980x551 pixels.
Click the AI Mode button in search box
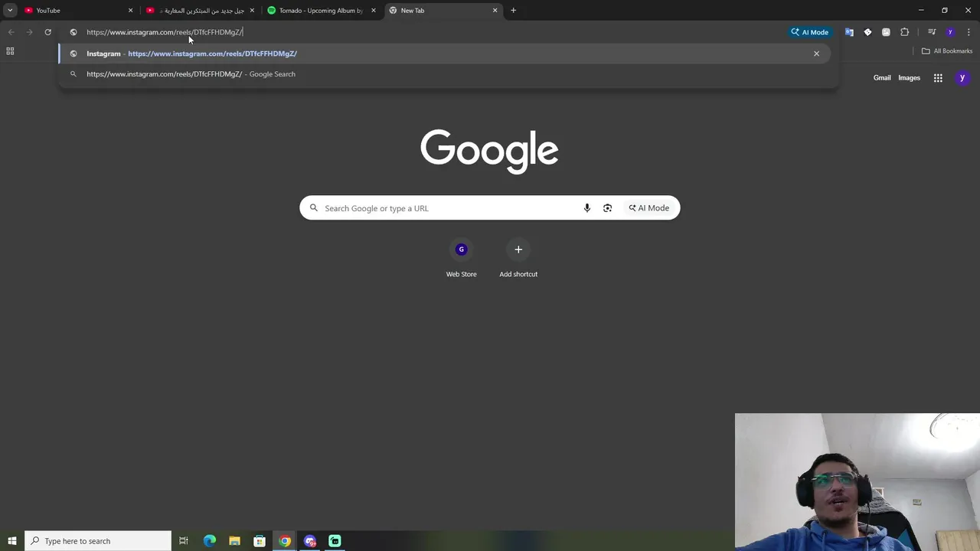[648, 208]
